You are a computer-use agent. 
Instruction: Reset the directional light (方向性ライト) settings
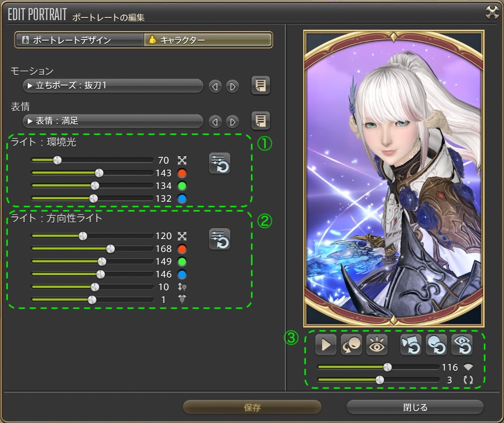[x=220, y=239]
